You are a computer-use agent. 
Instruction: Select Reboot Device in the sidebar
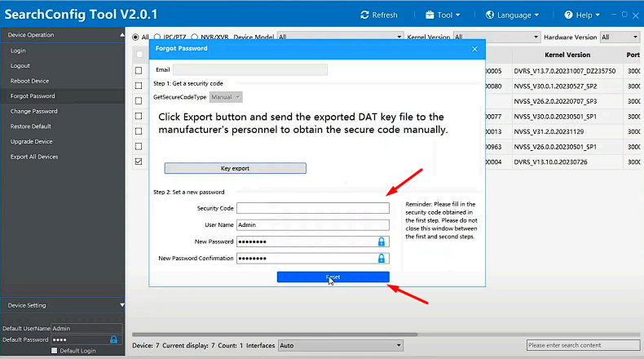(x=30, y=81)
